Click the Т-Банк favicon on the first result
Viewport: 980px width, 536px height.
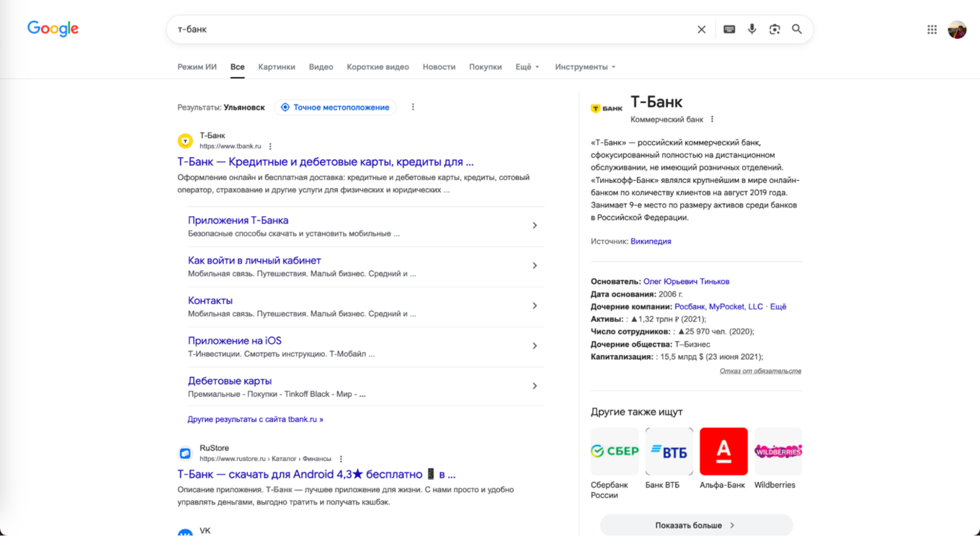coord(184,139)
